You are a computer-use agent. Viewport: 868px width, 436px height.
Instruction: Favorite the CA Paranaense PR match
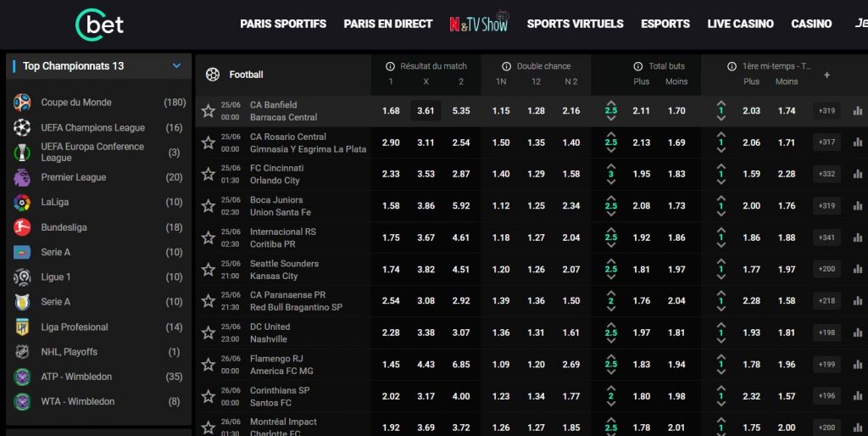pos(209,301)
